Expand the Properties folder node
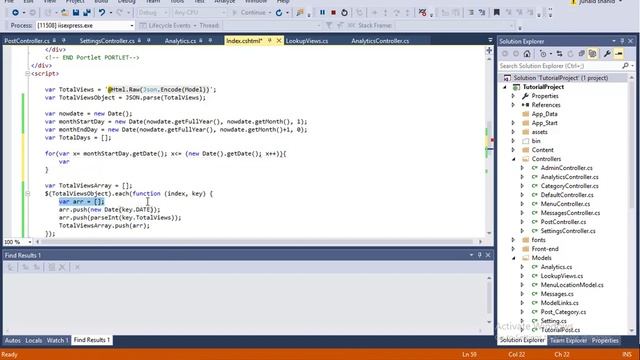Image resolution: width=640 pixels, height=360 pixels. 513,96
